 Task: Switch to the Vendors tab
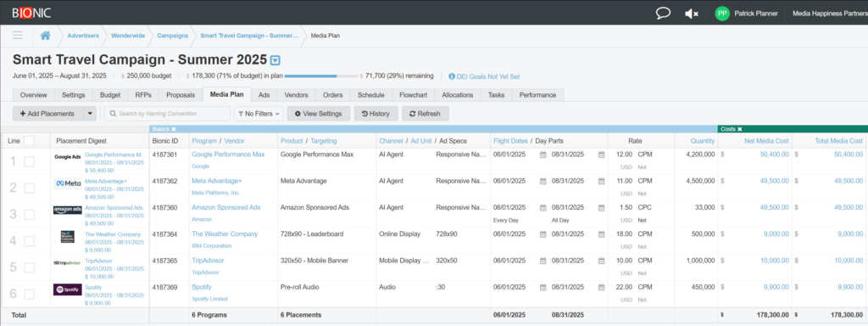point(296,95)
